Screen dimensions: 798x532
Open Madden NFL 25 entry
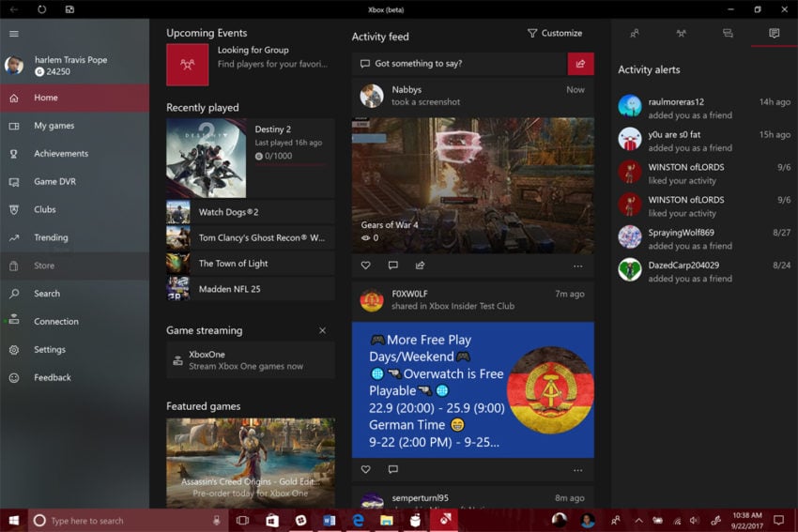pos(251,289)
